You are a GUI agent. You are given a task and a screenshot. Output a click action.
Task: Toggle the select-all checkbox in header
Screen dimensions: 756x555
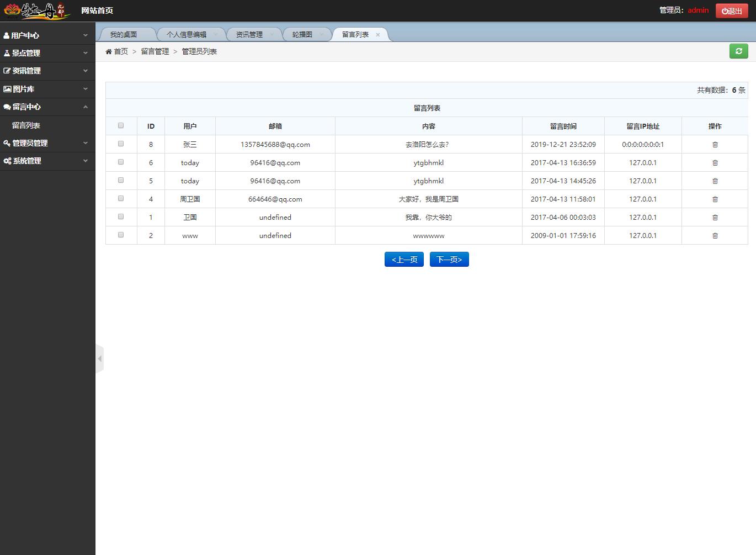(121, 126)
